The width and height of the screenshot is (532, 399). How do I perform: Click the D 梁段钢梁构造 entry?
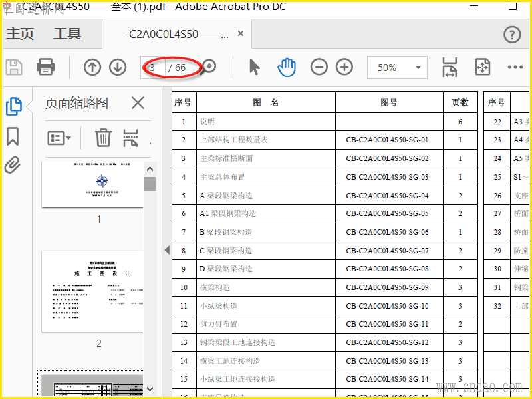tap(226, 269)
